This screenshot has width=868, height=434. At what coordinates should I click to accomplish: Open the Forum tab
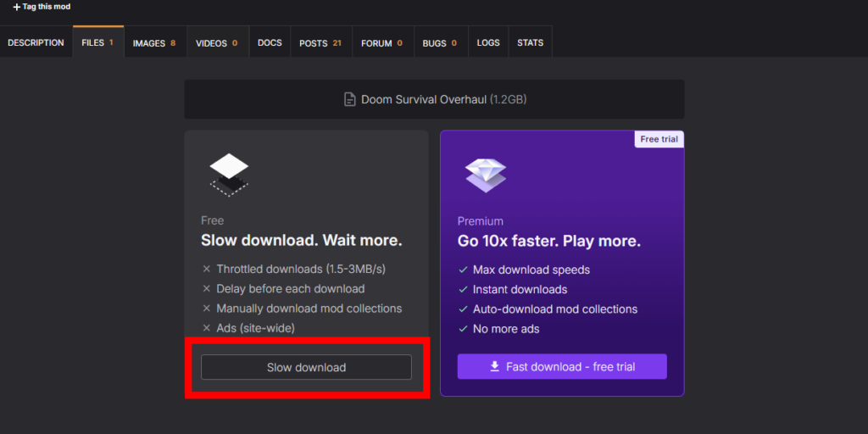point(381,43)
